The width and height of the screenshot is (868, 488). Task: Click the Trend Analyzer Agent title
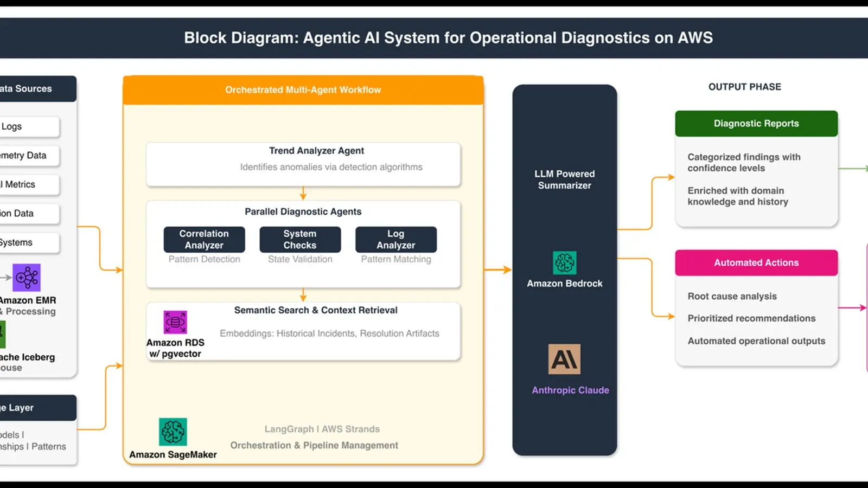[316, 151]
